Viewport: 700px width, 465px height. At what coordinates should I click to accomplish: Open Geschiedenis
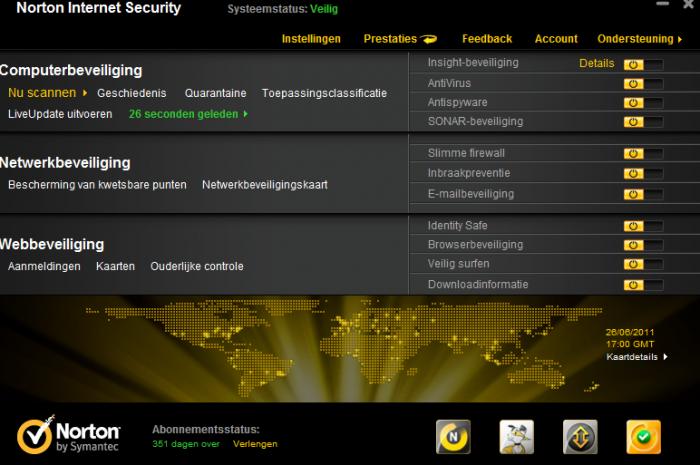pyautogui.click(x=132, y=93)
